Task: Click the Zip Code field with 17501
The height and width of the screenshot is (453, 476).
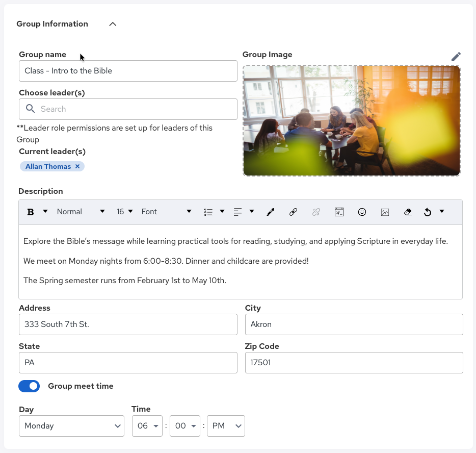Action: [354, 363]
